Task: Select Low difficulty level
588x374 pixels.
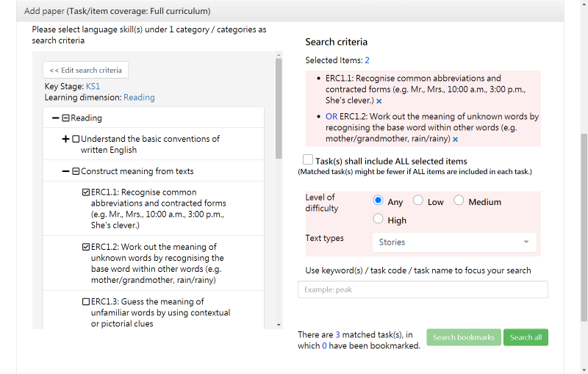Action: point(418,201)
